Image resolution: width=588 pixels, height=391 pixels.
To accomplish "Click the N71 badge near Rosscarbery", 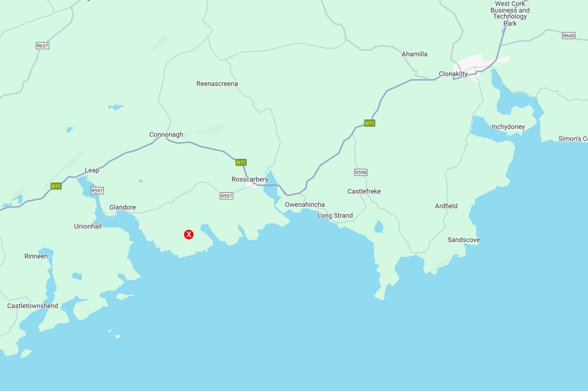I will pos(241,162).
